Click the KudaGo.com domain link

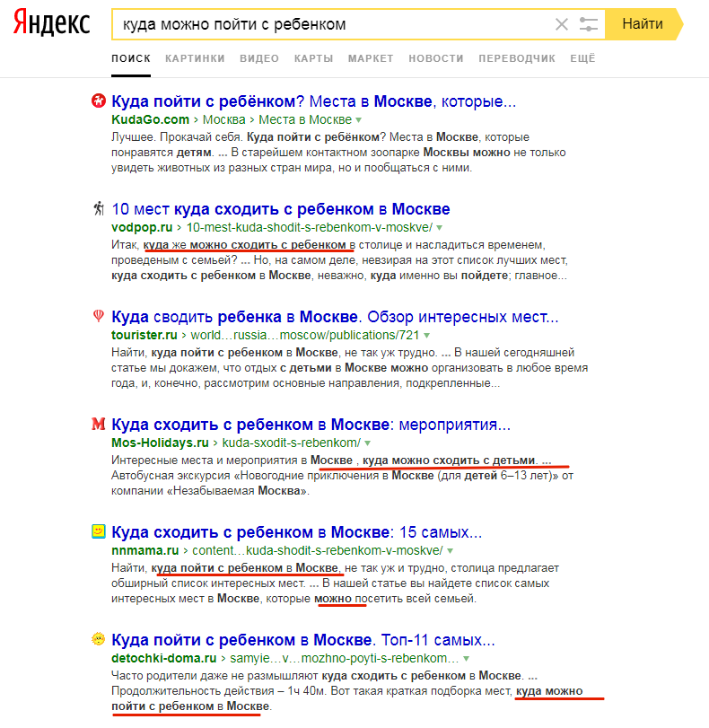click(x=150, y=119)
